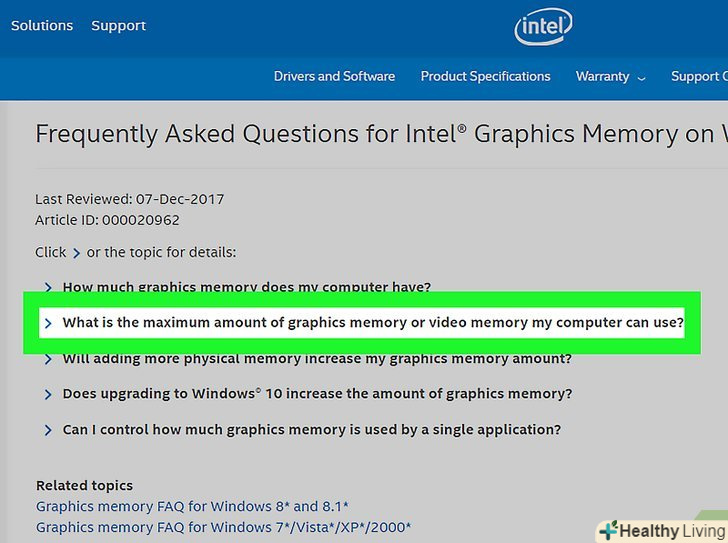Click the Healthy Living plus icon
Viewport: 728px width, 543px height.
(608, 530)
